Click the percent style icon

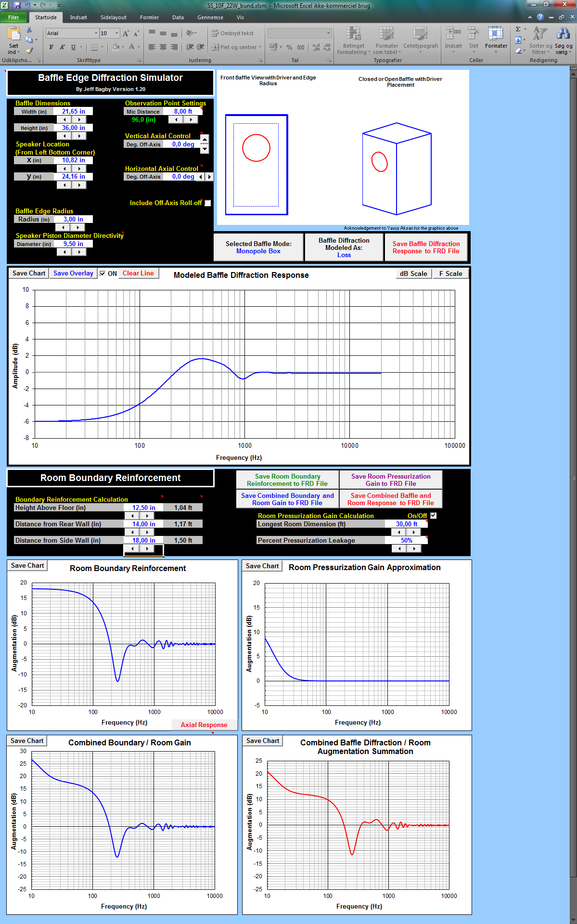tap(289, 47)
